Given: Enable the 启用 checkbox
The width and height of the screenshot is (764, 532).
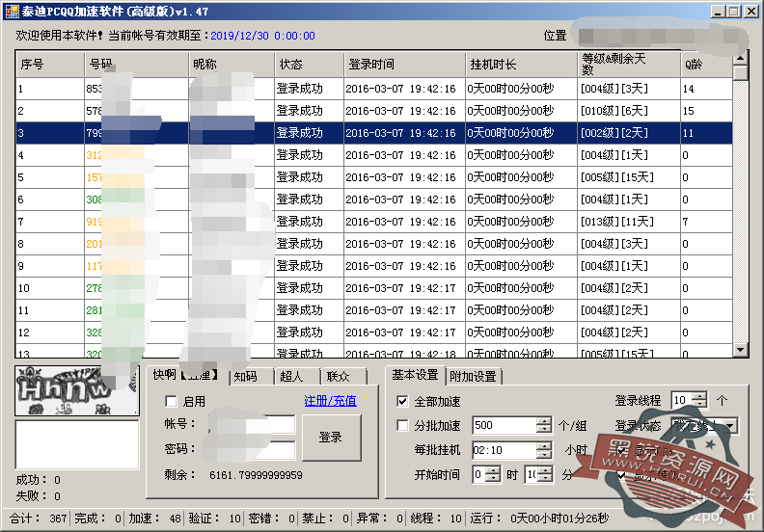Looking at the screenshot, I should pos(171,401).
